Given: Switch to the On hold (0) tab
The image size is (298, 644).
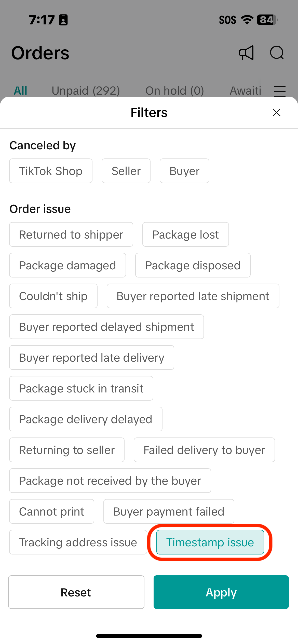Looking at the screenshot, I should pos(174,91).
